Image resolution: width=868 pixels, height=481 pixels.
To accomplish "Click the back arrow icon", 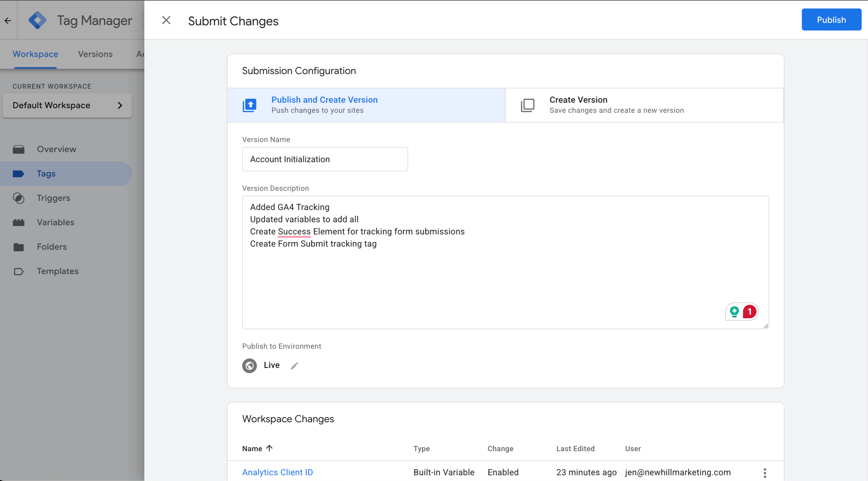I will [x=8, y=21].
